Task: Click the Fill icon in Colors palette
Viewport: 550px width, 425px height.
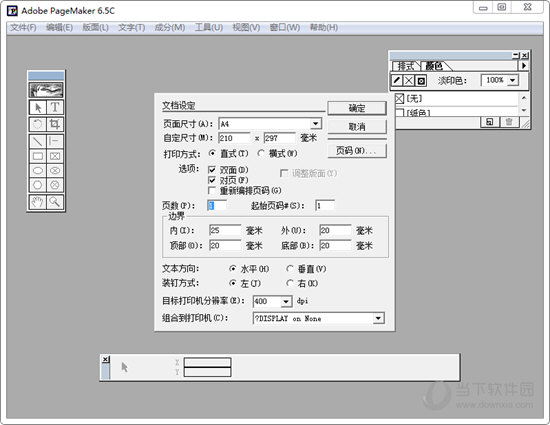Action: (409, 81)
